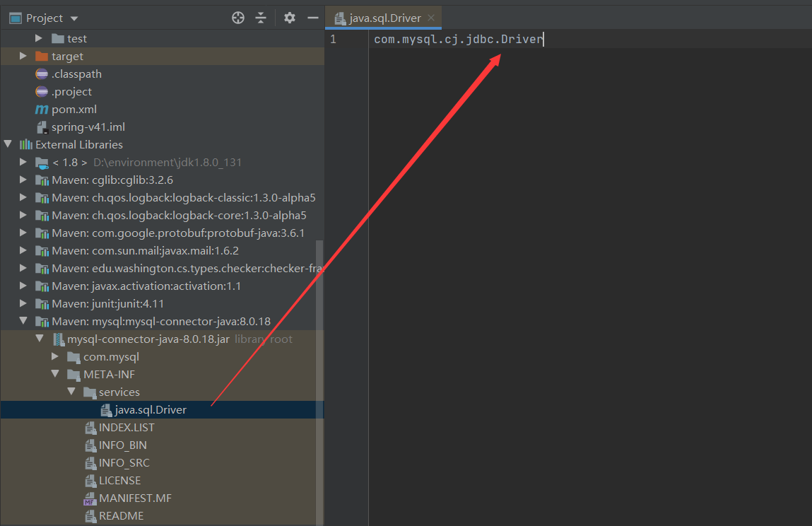Expand the JDK 1.8 library node
Image resolution: width=812 pixels, height=526 pixels.
23,162
